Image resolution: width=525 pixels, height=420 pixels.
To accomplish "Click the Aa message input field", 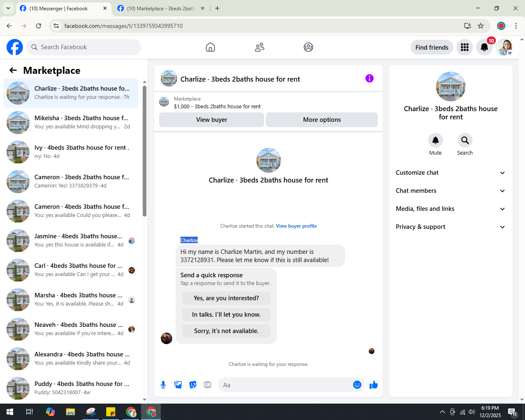I will click(285, 385).
